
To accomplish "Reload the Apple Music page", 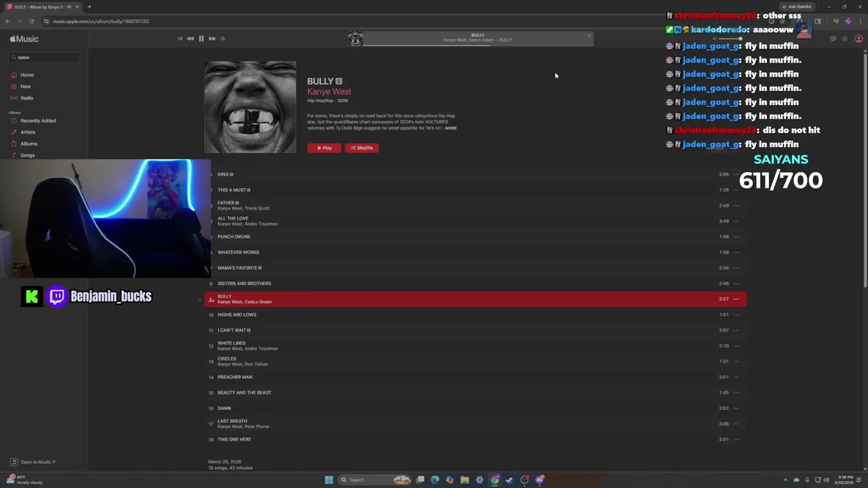I will point(31,21).
